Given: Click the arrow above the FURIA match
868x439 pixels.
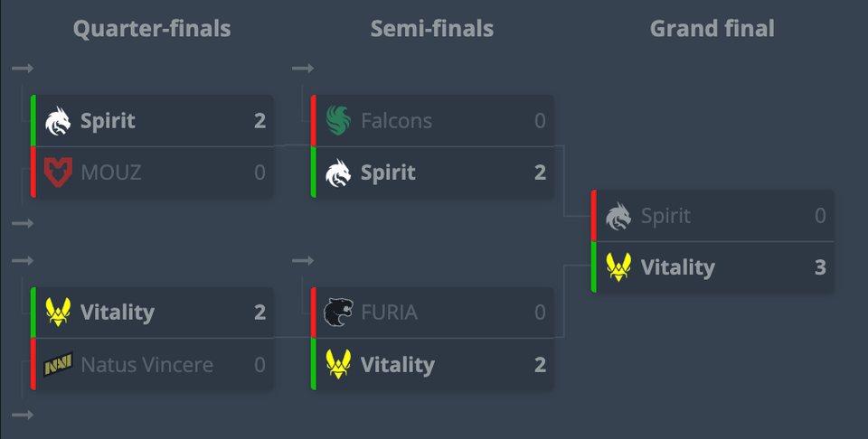Looking at the screenshot, I should pyautogui.click(x=303, y=261).
